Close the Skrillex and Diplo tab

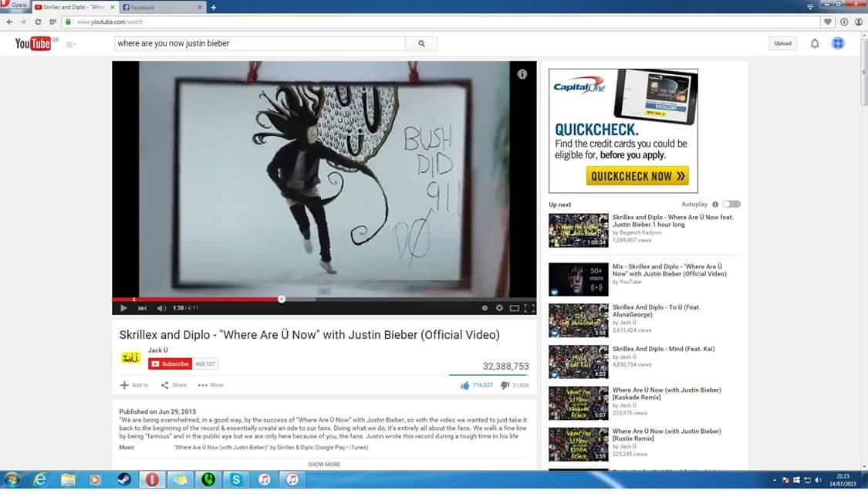point(113,7)
